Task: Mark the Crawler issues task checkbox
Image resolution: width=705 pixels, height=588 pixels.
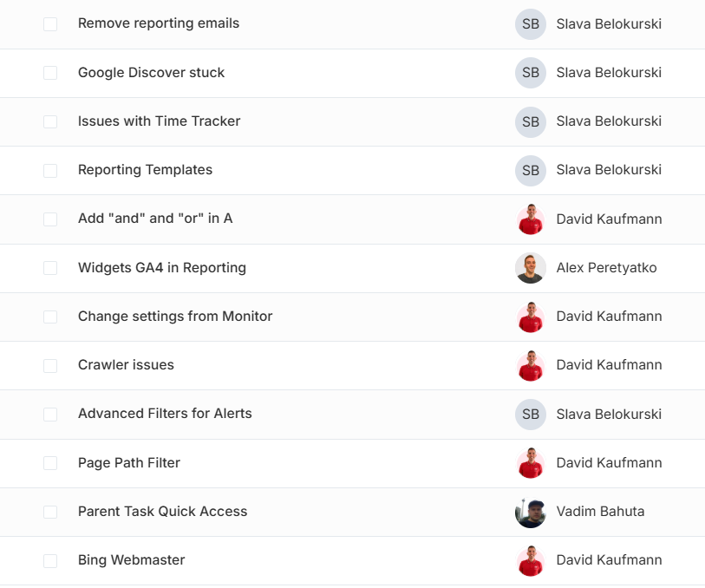Action: 50,365
